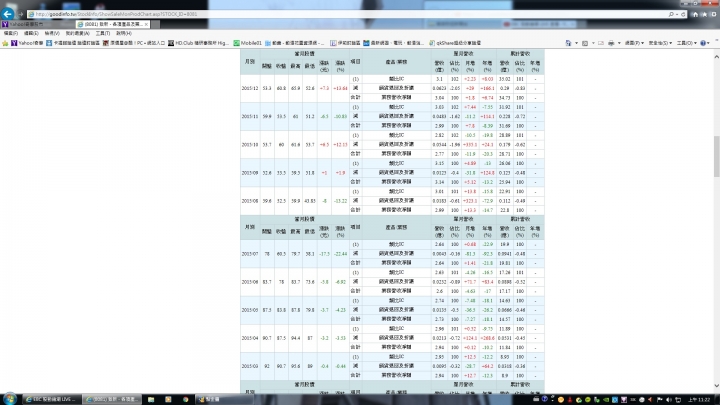Click the add-to-favorites-bar star icon
The height and width of the screenshot is (405, 720).
5,43
